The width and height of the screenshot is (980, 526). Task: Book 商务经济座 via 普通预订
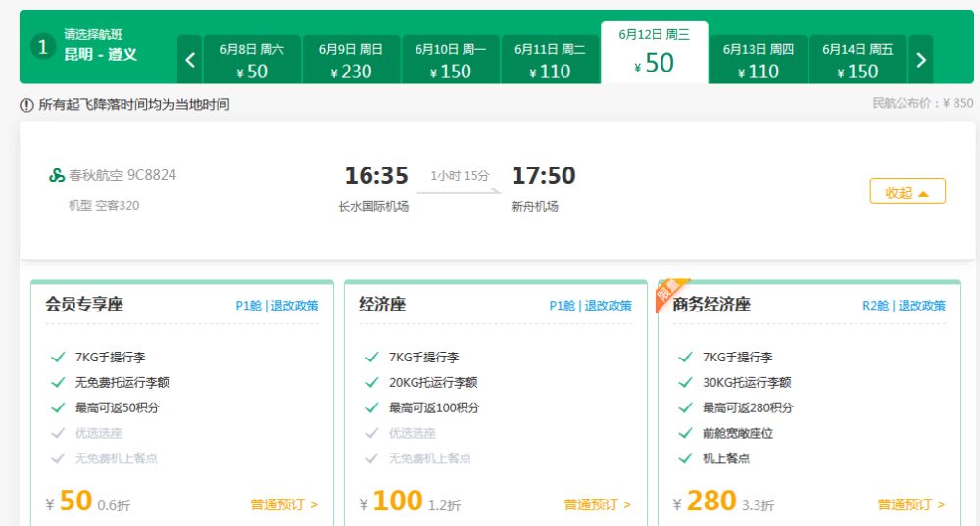pos(911,504)
